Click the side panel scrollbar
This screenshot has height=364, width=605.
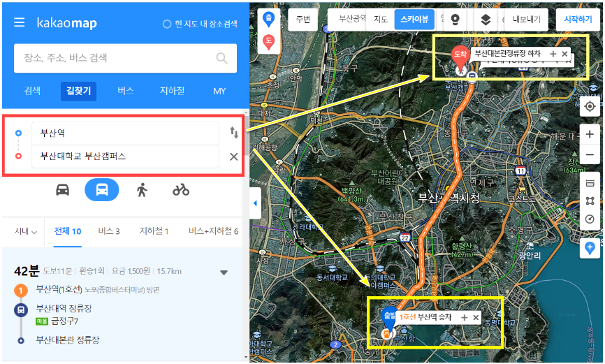click(x=247, y=135)
